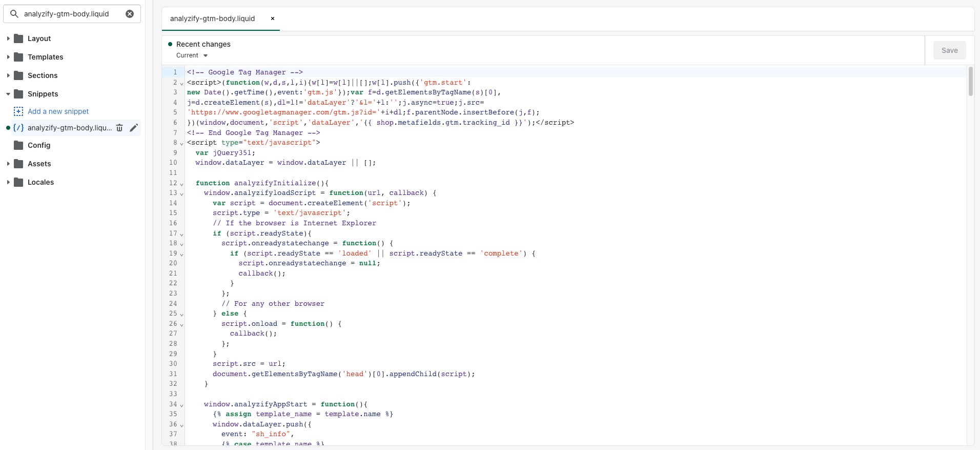Screen dimensions: 980x450
Task: Click Add a new snippet link
Action: pyautogui.click(x=58, y=111)
